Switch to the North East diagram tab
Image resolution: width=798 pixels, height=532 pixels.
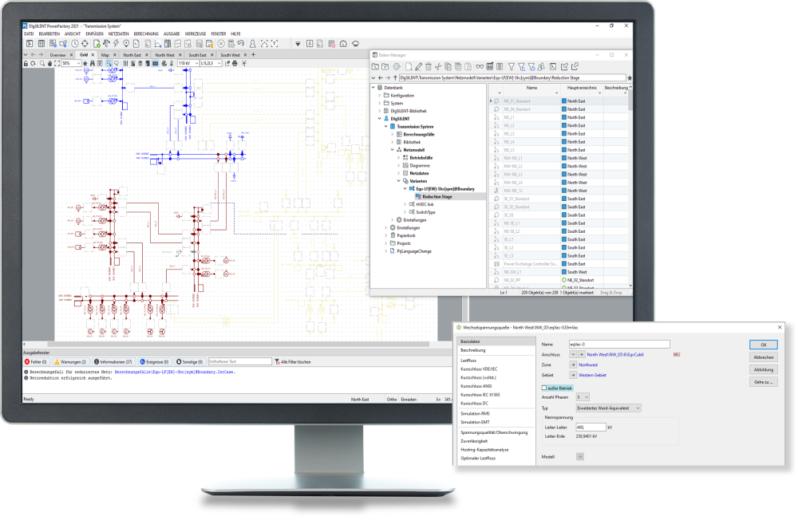[x=132, y=55]
